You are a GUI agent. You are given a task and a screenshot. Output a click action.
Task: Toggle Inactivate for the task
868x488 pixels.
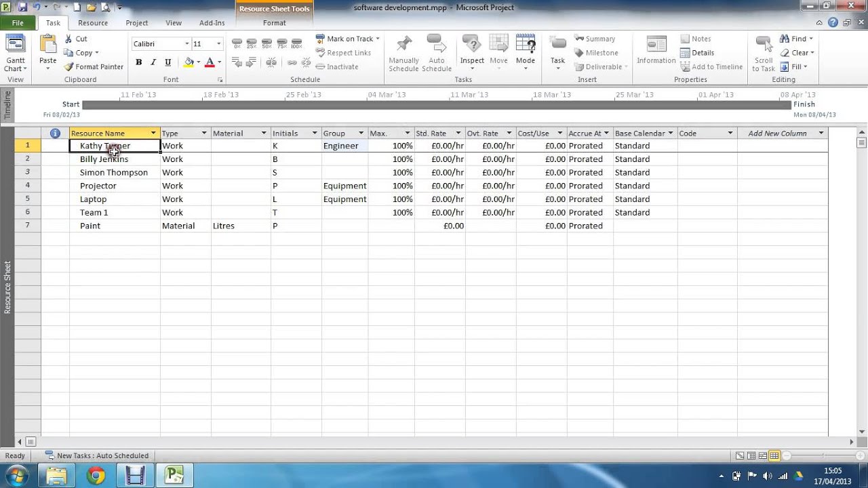point(337,66)
